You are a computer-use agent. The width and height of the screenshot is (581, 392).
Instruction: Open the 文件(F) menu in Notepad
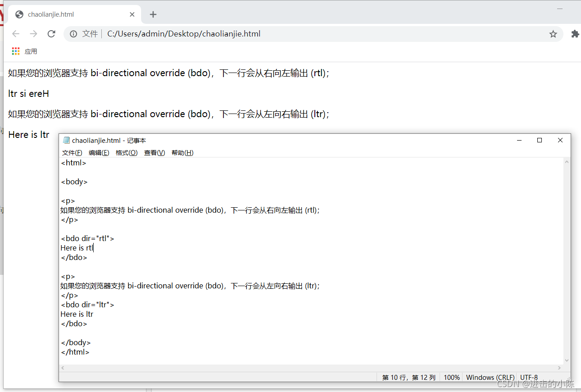coord(72,153)
